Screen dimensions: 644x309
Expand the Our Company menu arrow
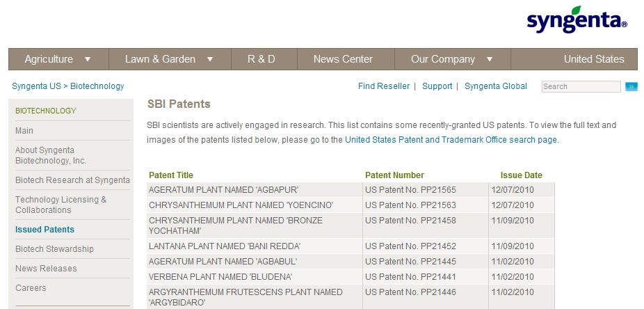coord(490,59)
